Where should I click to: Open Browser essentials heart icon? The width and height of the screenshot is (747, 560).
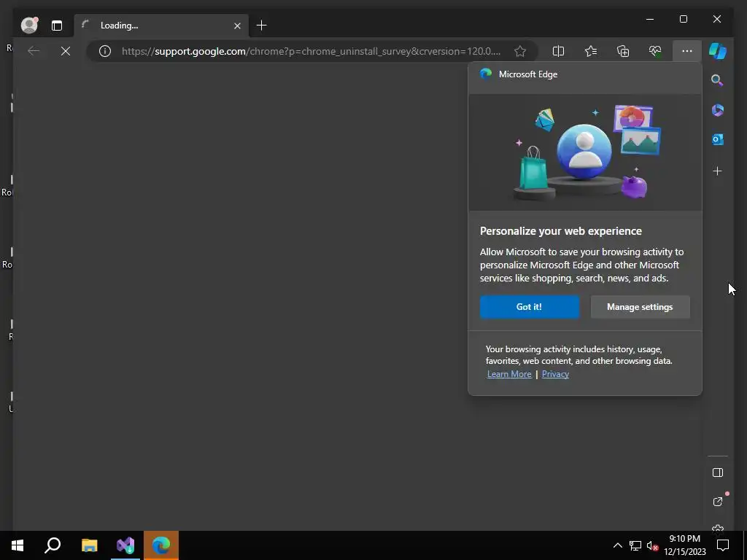(655, 51)
